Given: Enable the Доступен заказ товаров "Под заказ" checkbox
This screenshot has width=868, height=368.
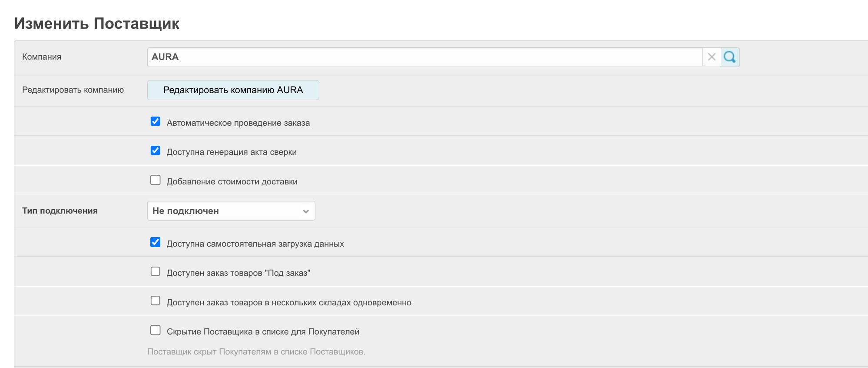Looking at the screenshot, I should [x=155, y=271].
